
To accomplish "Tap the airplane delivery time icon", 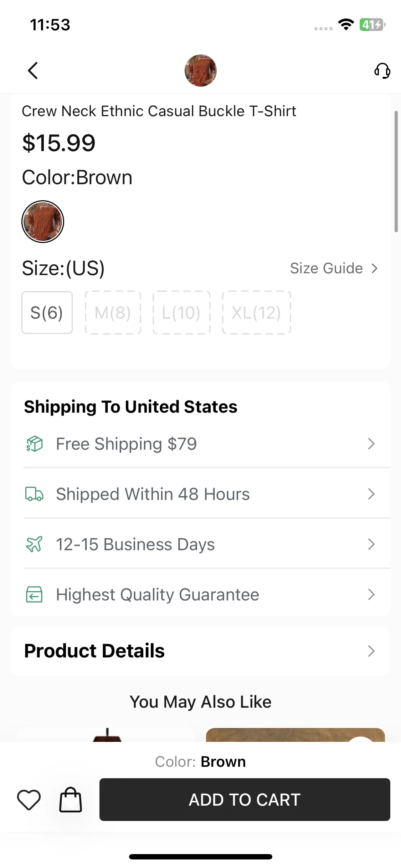I will [x=34, y=544].
